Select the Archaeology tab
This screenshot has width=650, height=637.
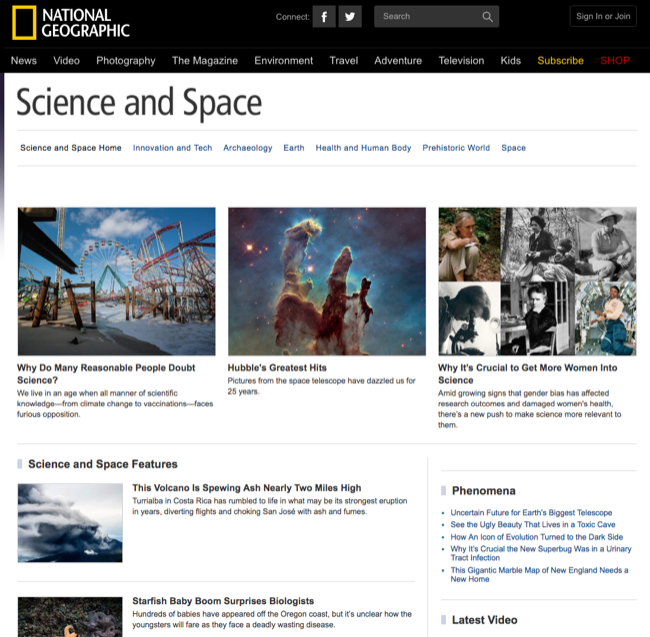[247, 148]
